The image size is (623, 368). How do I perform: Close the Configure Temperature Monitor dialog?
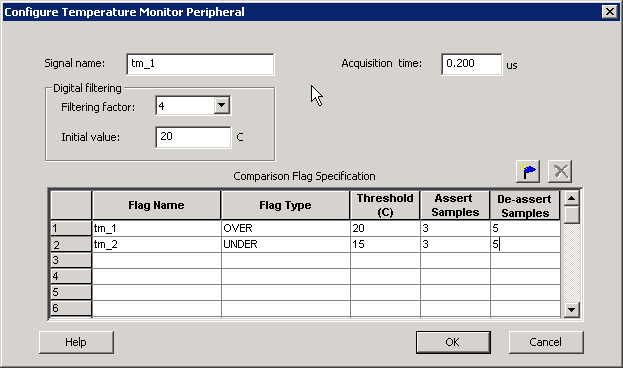point(609,12)
